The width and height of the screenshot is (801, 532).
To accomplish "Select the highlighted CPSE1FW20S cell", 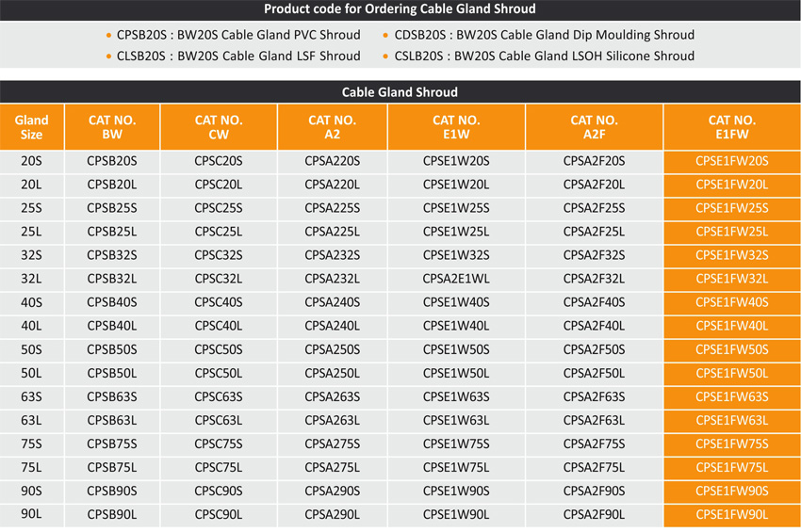I will [732, 161].
